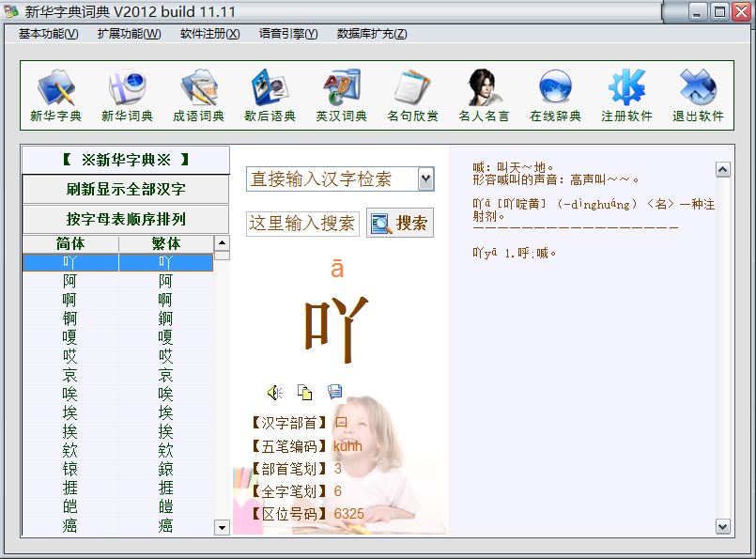Image resolution: width=756 pixels, height=559 pixels.
Task: Open the 语音引擎(Y) menu
Action: [x=288, y=34]
